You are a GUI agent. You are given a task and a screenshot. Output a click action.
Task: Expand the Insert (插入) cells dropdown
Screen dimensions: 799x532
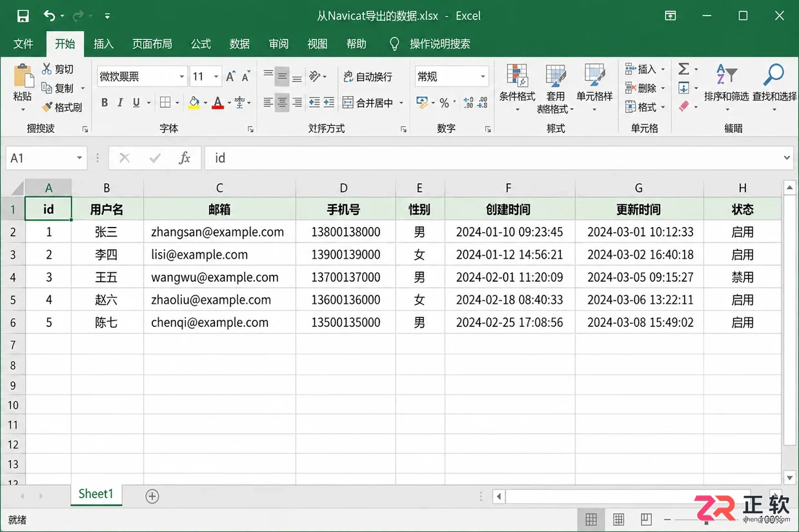pos(662,69)
